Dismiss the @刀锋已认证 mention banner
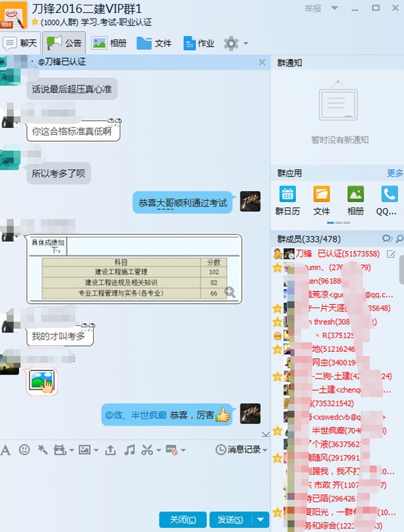Screen dimensions: 404x532 pos(262,62)
